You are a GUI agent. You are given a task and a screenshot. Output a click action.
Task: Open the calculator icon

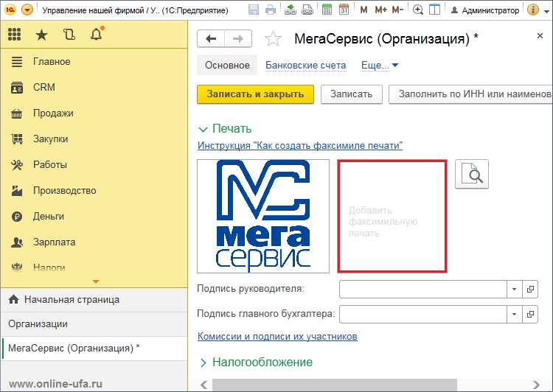(327, 10)
